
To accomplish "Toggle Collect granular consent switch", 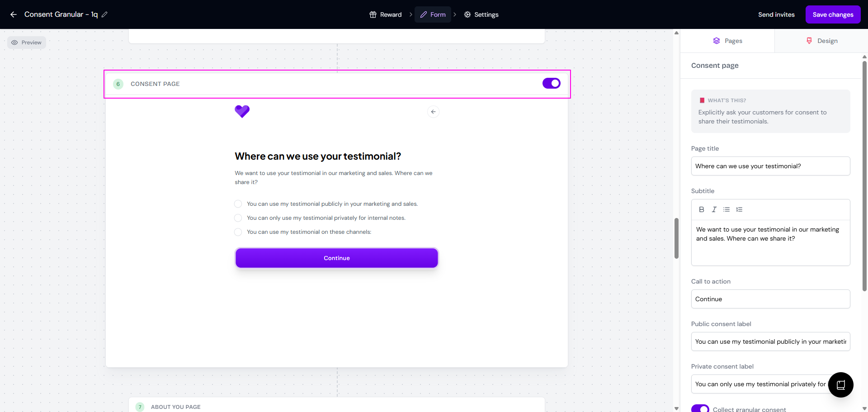I will tap(700, 408).
